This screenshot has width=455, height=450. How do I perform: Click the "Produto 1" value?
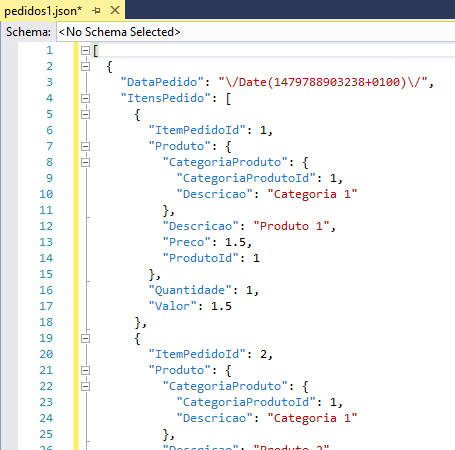(291, 226)
